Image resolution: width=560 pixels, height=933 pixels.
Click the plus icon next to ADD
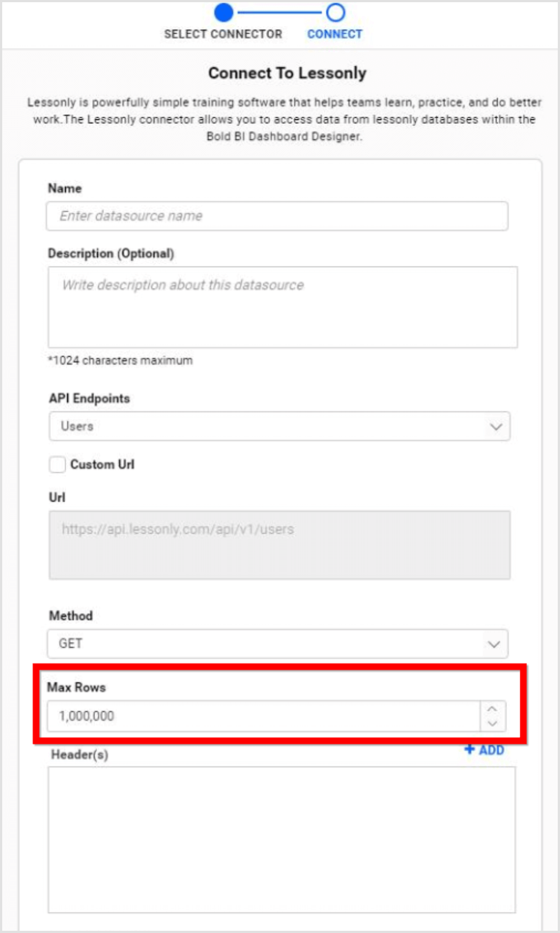pos(470,750)
